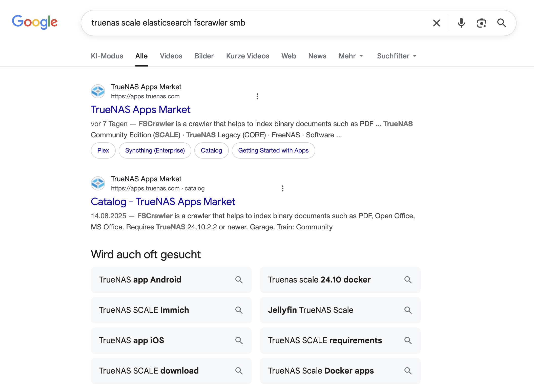Viewport: 534px width, 392px height.
Task: Expand the Mehr dropdown
Action: coord(351,56)
